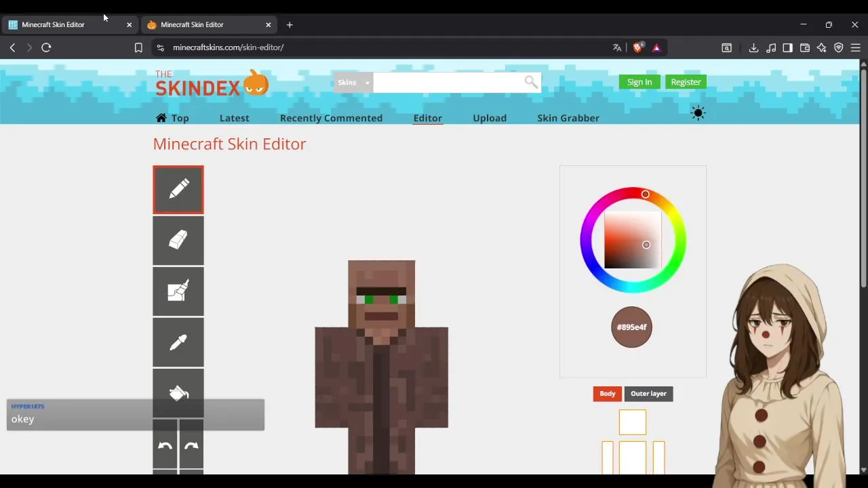This screenshot has height=488, width=868.
Task: Open Recently Commented page
Action: click(x=331, y=118)
